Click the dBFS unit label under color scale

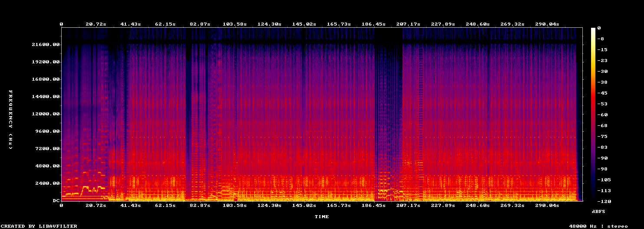tap(598, 211)
